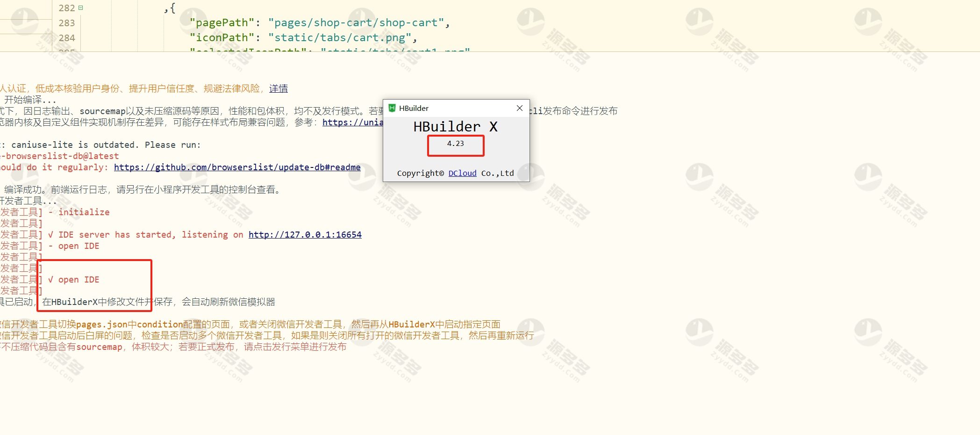Click the 4.23 version number
980x435 pixels.
click(455, 144)
